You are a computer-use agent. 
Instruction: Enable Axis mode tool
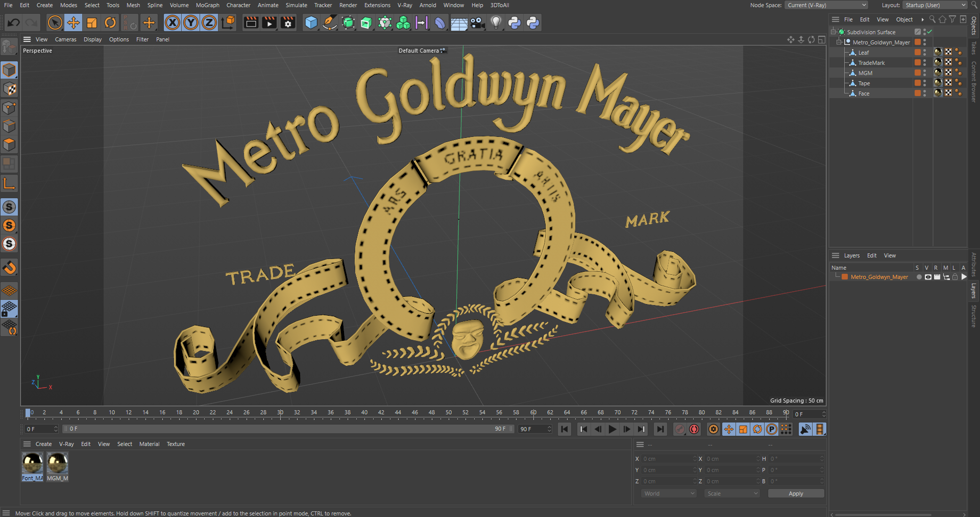9,183
